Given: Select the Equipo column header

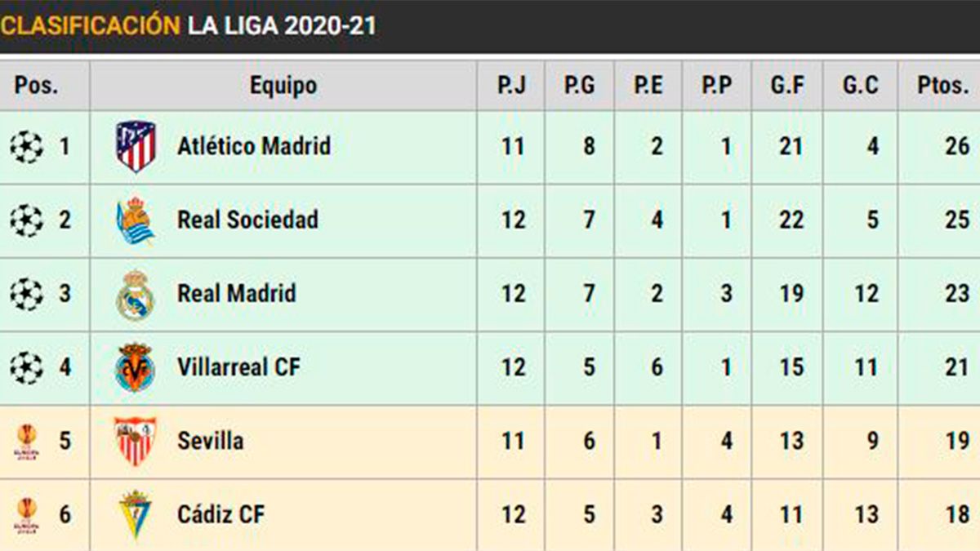Looking at the screenshot, I should click(283, 86).
